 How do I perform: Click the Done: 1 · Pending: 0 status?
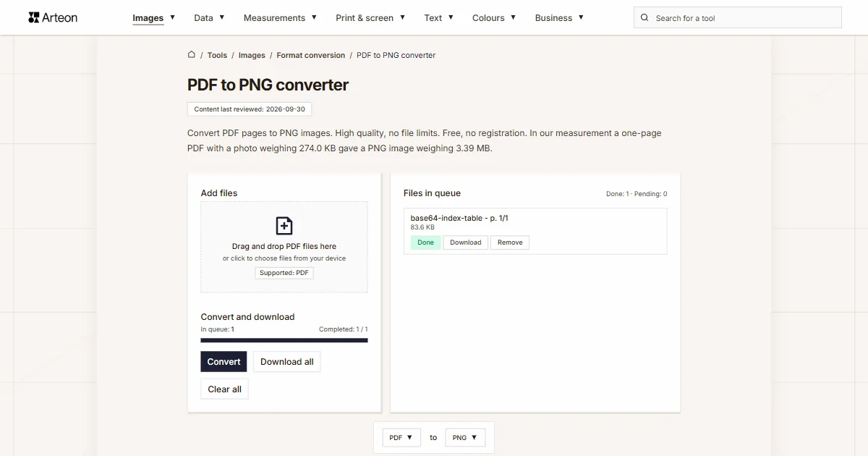click(x=637, y=194)
